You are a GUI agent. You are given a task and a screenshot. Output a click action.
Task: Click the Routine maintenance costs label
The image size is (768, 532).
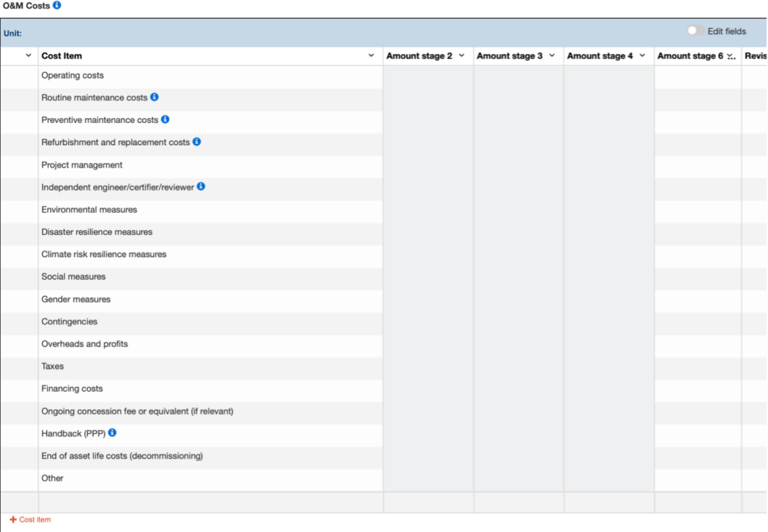94,97
